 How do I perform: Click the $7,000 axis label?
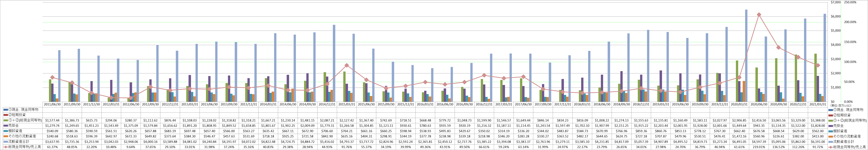click(836, 2)
